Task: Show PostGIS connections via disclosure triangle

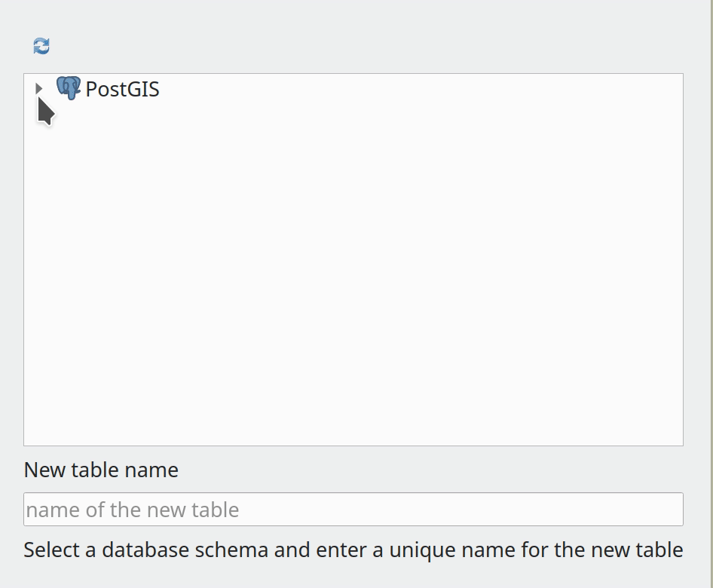Action: coord(39,88)
